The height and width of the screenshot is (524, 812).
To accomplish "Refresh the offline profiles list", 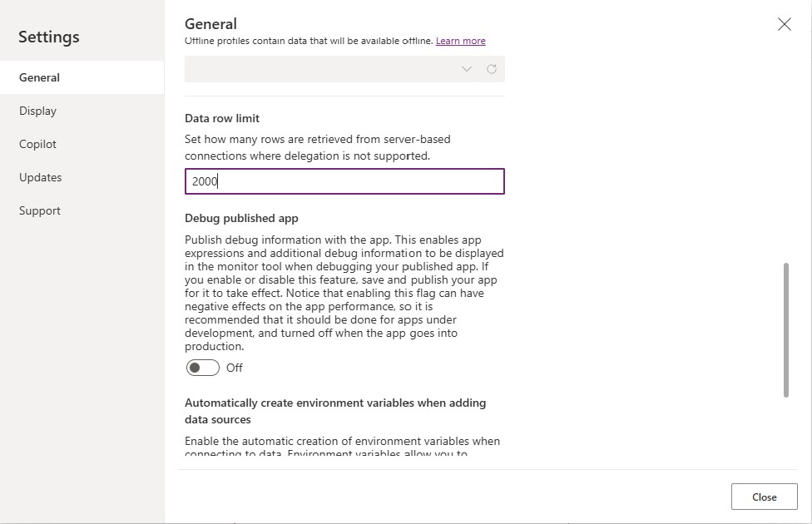I will click(x=490, y=69).
